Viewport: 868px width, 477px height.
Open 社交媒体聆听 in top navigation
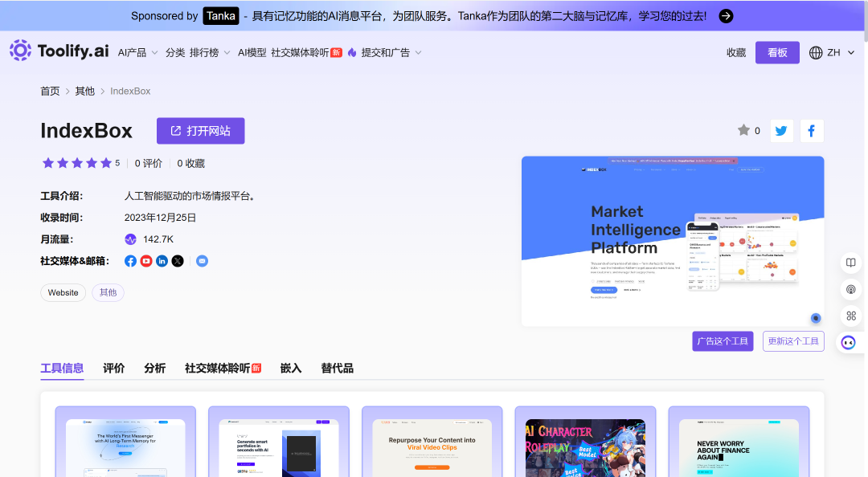tap(306, 52)
